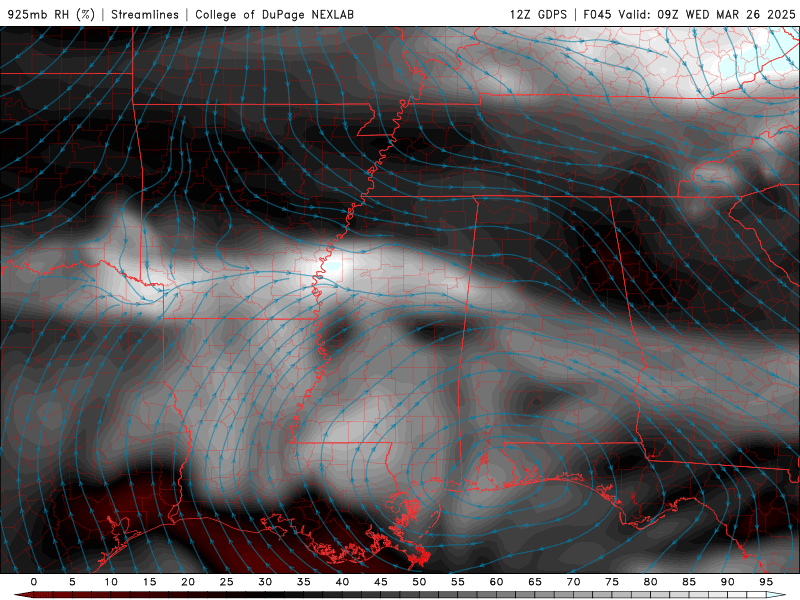The height and width of the screenshot is (600, 800).
Task: Click the colorbar label "55"
Action: [x=458, y=582]
